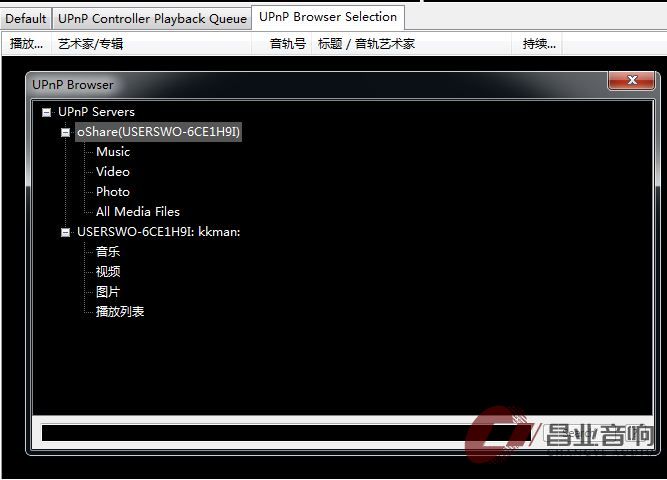Image resolution: width=667 pixels, height=480 pixels.
Task: Open the Video folder under oShare
Action: [113, 171]
